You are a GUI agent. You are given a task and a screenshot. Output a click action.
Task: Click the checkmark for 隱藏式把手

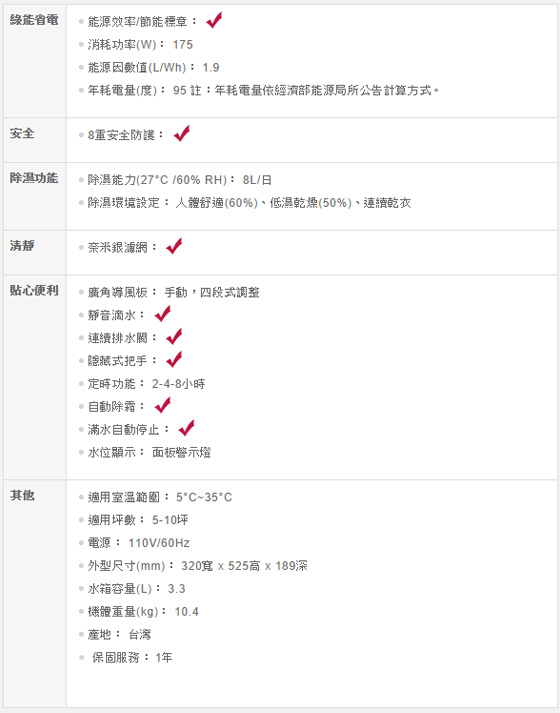tap(174, 359)
